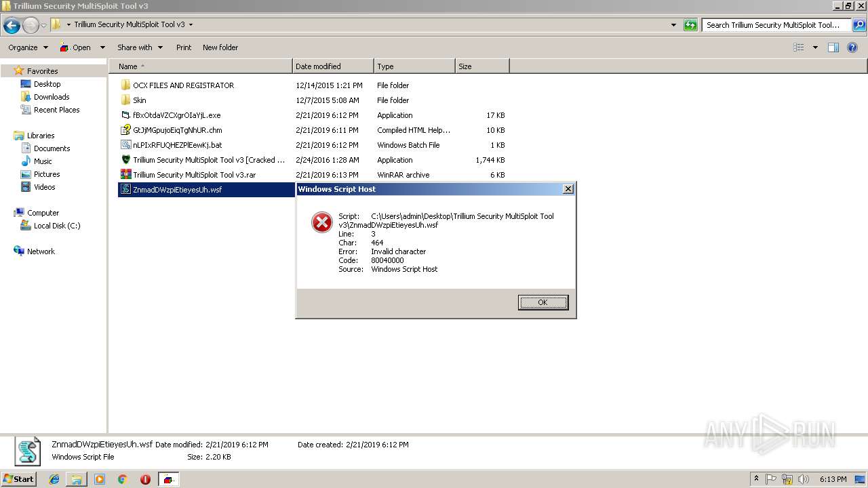
Task: Toggle the preview pane icon
Action: point(833,47)
